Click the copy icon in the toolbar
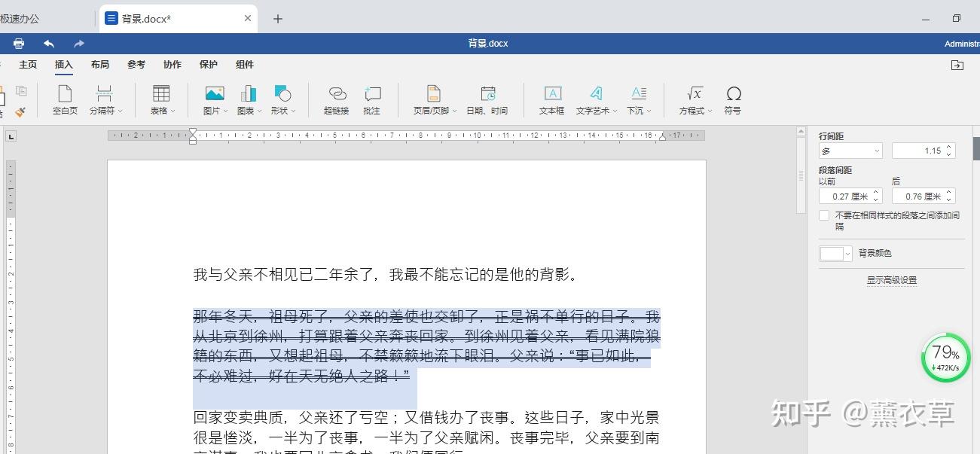 pos(21,91)
